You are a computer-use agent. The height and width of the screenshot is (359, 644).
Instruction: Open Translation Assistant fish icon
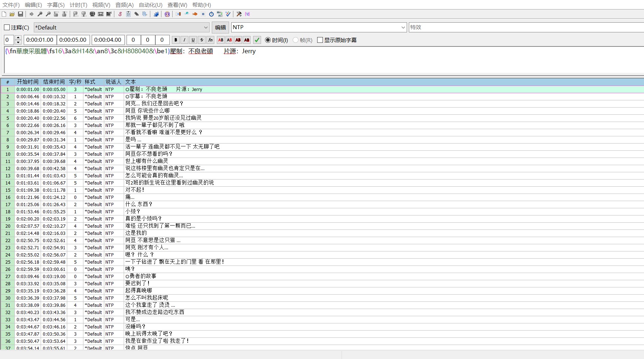[195, 14]
